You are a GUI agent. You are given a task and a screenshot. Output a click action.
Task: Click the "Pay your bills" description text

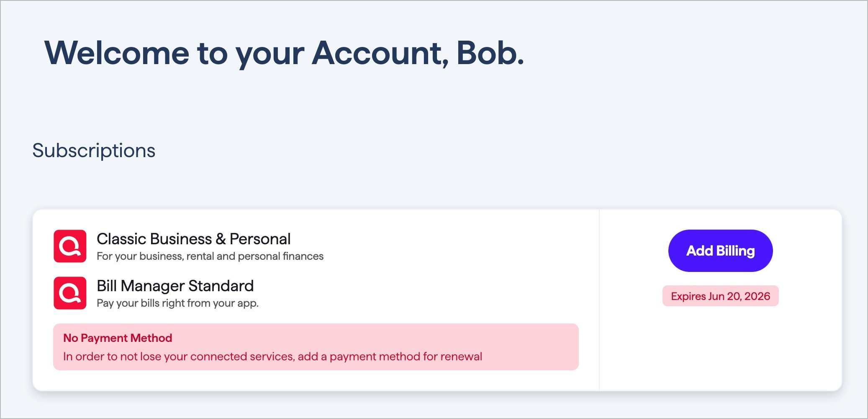coord(177,303)
